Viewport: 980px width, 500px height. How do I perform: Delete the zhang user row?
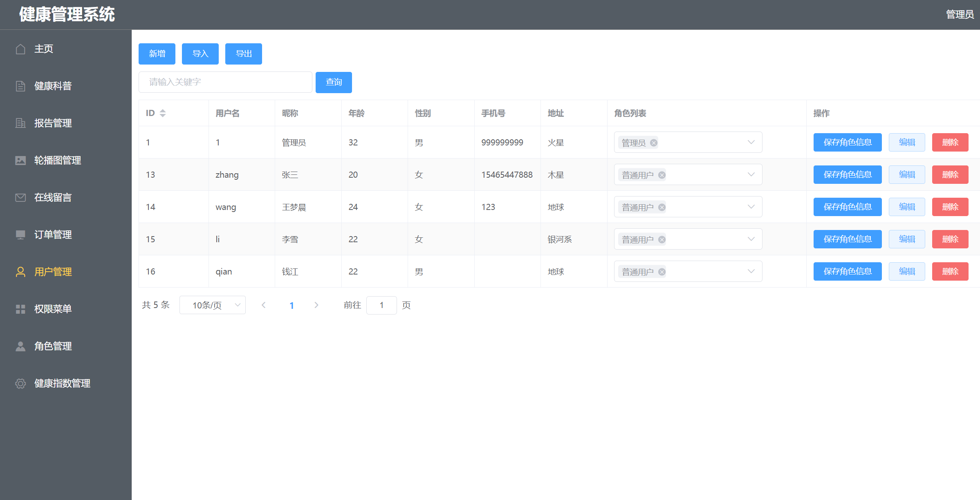click(x=950, y=174)
